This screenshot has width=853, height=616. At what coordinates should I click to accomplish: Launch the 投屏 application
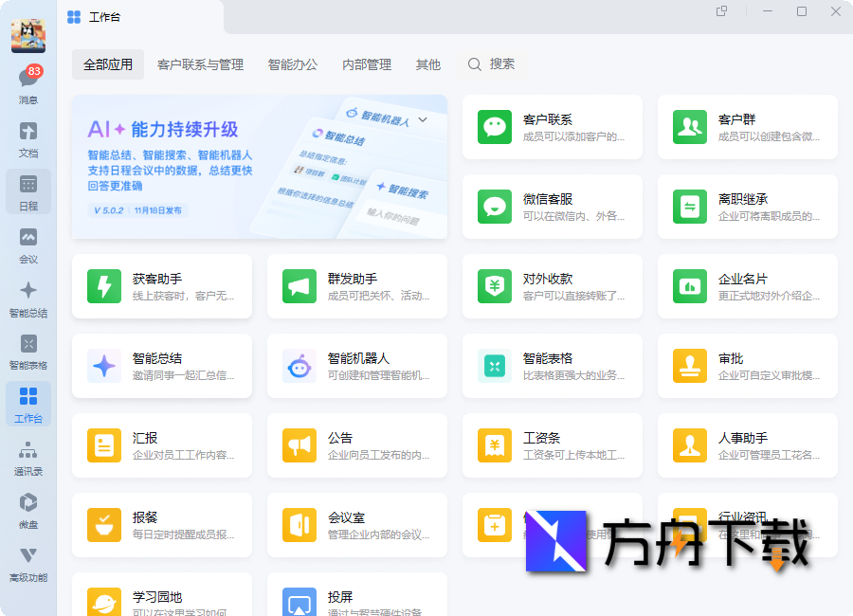tap(356, 600)
